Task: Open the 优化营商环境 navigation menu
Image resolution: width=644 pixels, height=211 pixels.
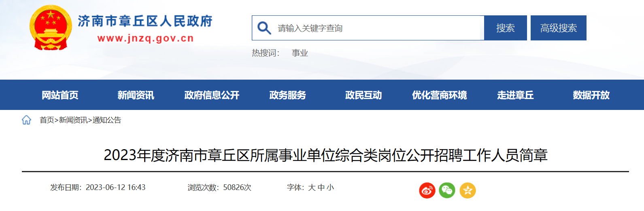Action: (439, 95)
